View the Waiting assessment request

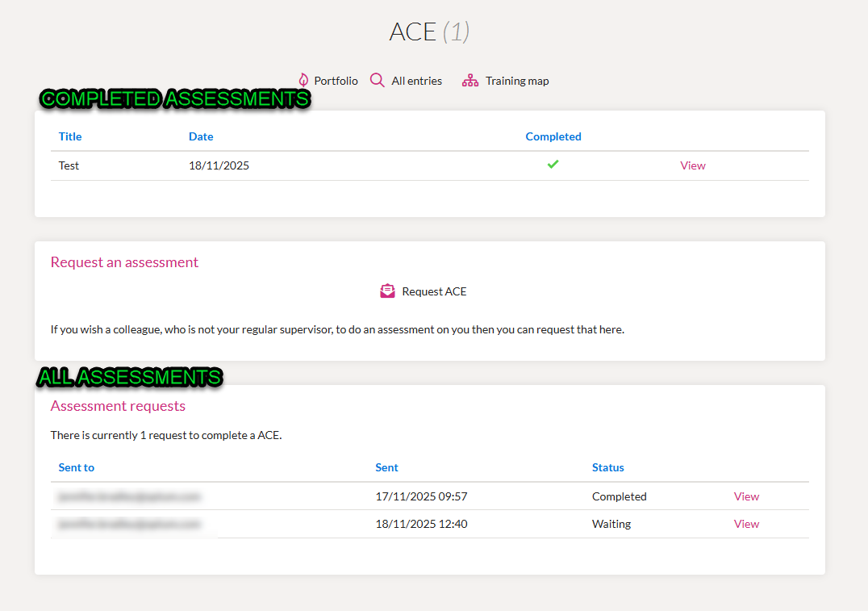[x=746, y=524]
